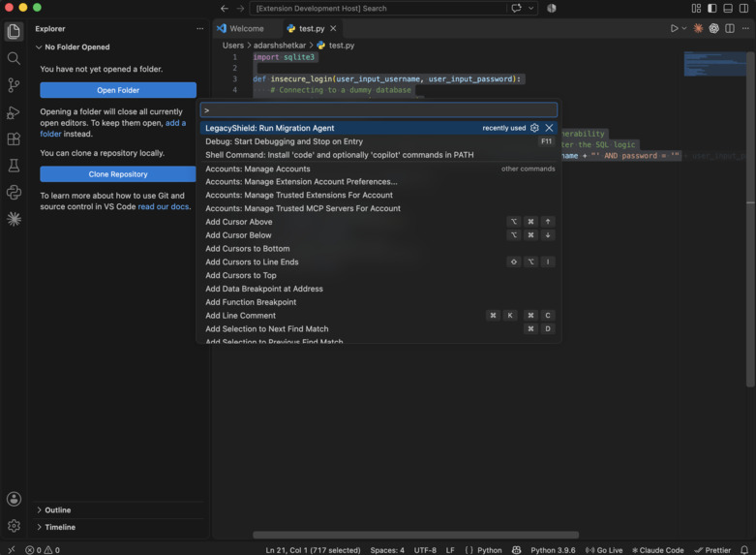756x555 pixels.
Task: Click the Open Folder button
Action: coord(118,90)
